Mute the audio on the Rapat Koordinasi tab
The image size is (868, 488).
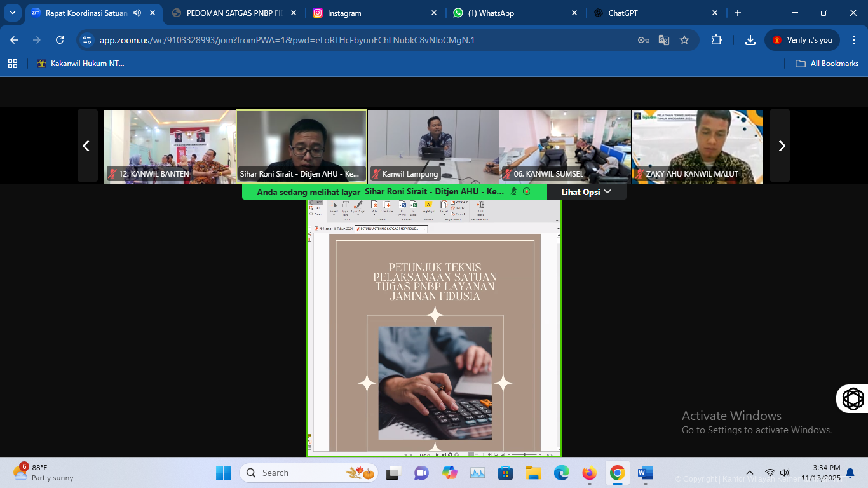tap(137, 13)
